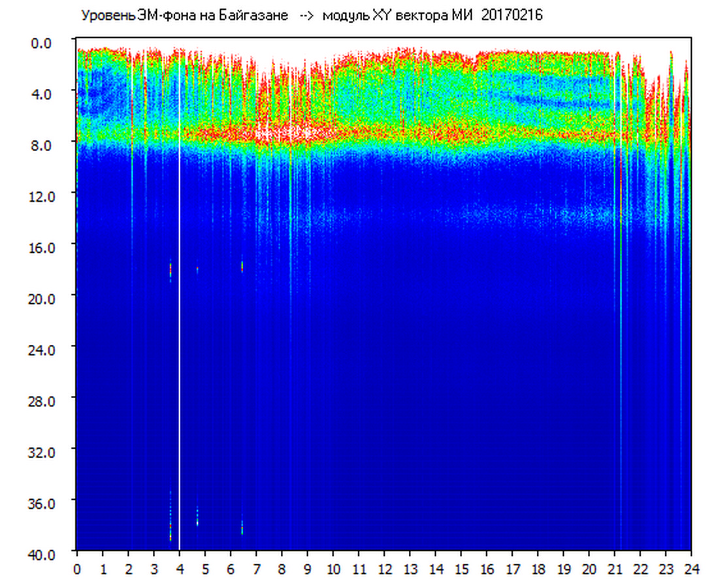The height and width of the screenshot is (588, 716).
Task: Click the arrow symbol in the chart title
Action: tap(306, 16)
